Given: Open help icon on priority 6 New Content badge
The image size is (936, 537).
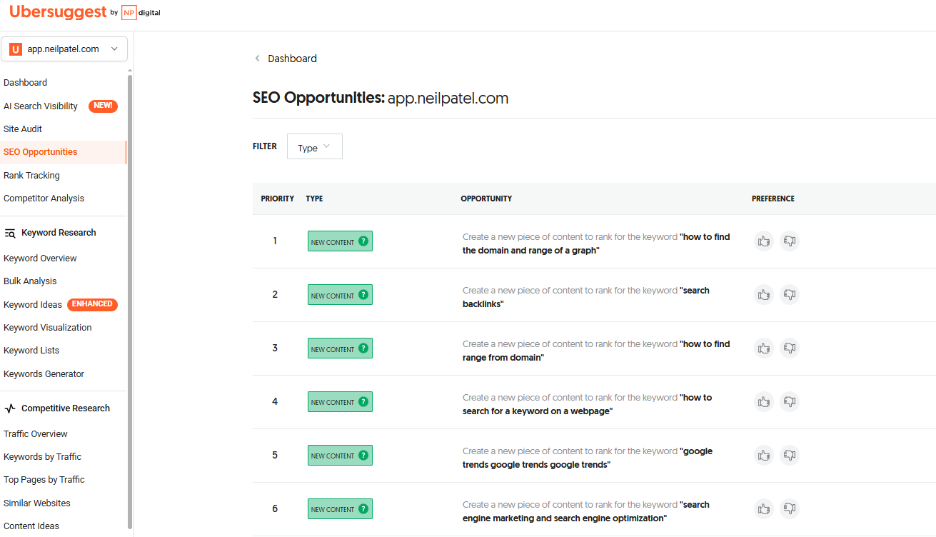Looking at the screenshot, I should (x=363, y=509).
